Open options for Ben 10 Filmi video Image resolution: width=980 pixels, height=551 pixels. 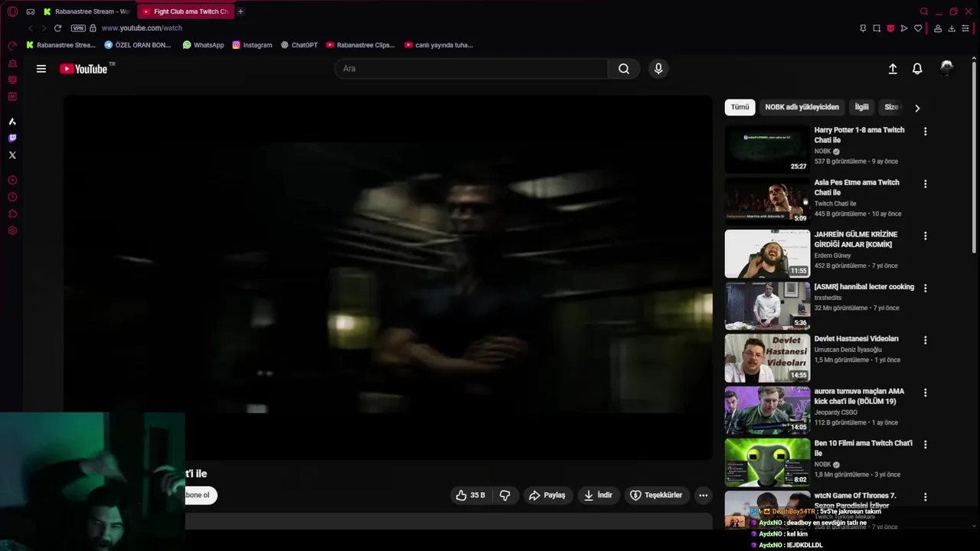[x=925, y=445]
